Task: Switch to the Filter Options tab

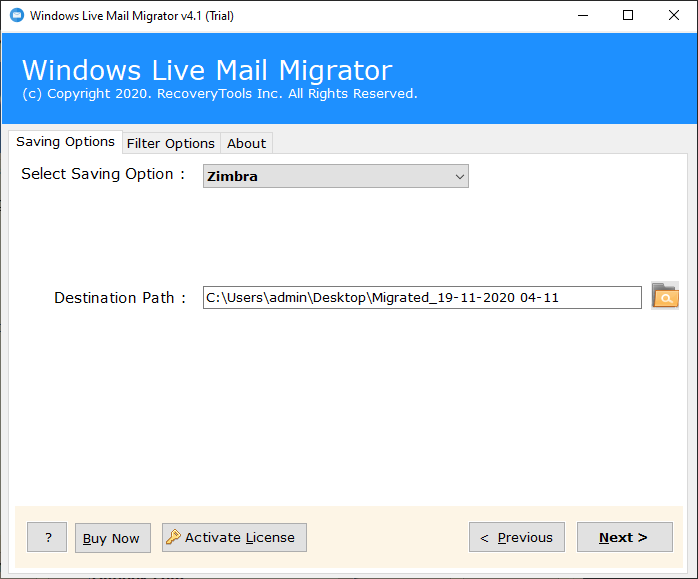Action: coord(171,143)
